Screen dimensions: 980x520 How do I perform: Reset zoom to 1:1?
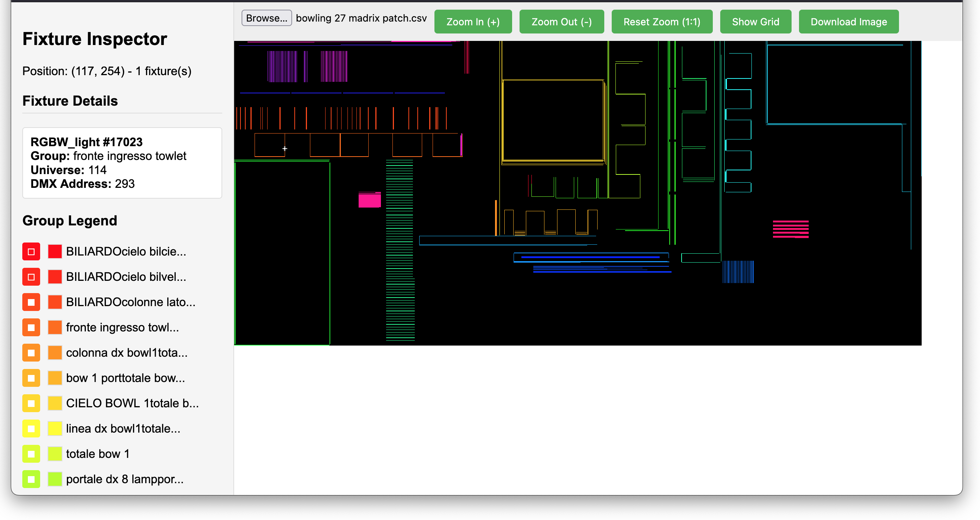pyautogui.click(x=662, y=22)
